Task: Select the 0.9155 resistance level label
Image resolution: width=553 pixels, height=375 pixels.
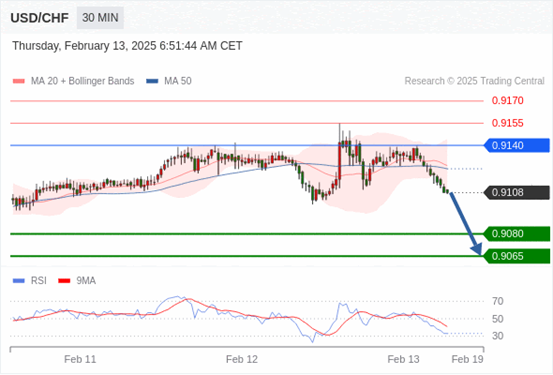Action: [x=508, y=123]
